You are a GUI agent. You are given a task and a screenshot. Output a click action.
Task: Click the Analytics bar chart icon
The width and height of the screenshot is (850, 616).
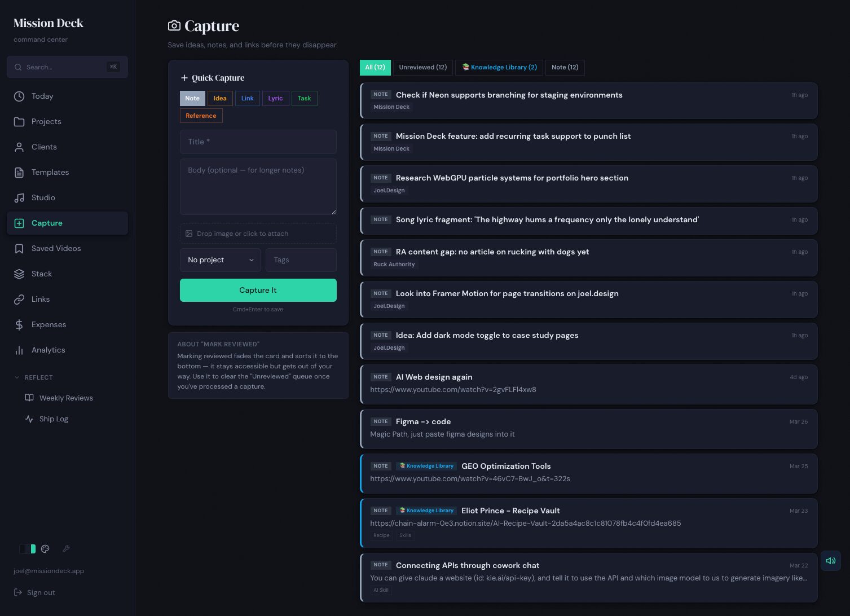point(19,350)
